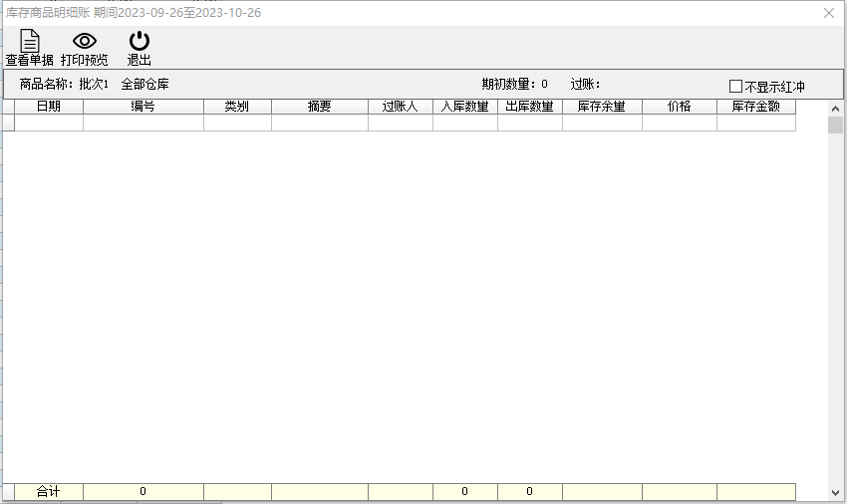Select the 出库数量 column header
This screenshot has height=504, width=847.
pyautogui.click(x=529, y=107)
